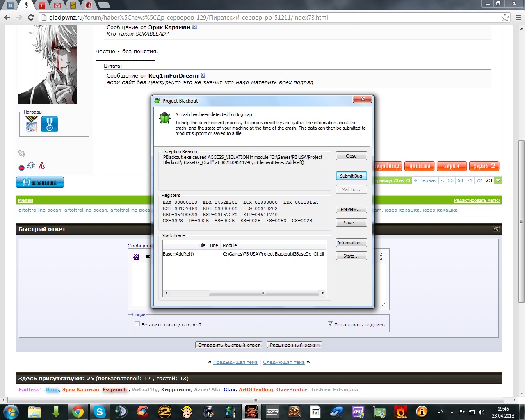This screenshot has height=420, width=525.
Task: Bookmark this page with the star icon
Action: (505, 18)
